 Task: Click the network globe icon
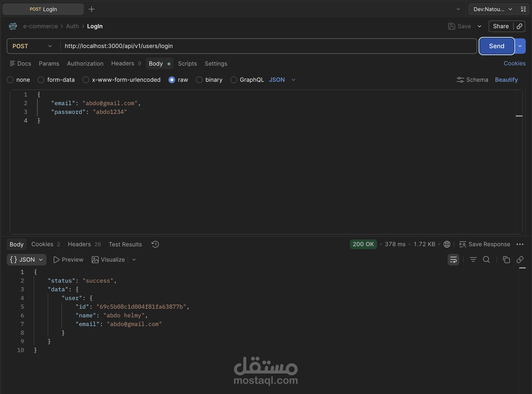coord(447,244)
